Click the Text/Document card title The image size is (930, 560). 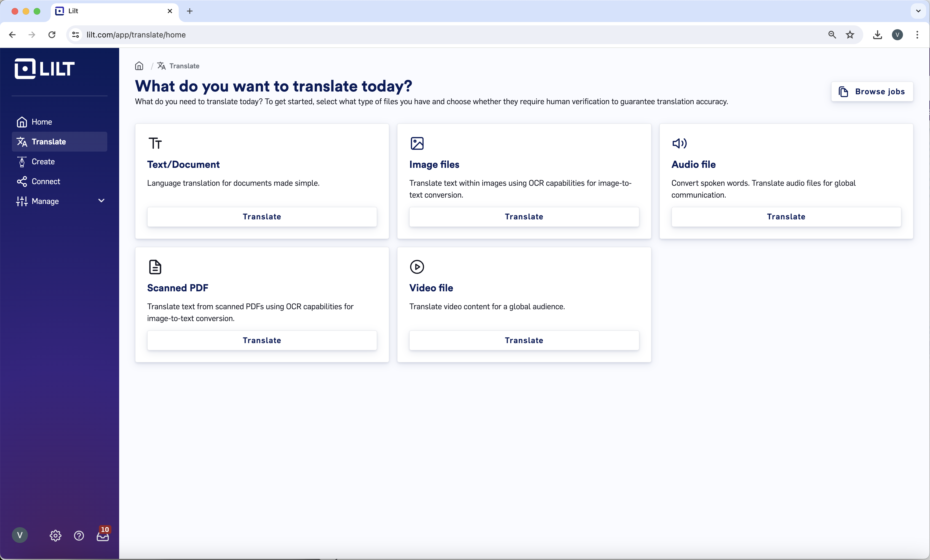point(183,165)
